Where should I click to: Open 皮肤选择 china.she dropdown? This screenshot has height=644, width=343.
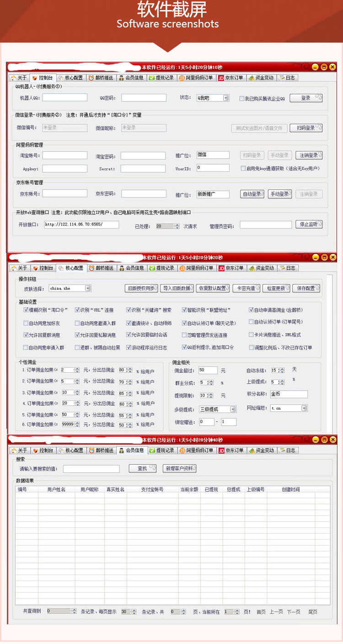pyautogui.click(x=88, y=289)
